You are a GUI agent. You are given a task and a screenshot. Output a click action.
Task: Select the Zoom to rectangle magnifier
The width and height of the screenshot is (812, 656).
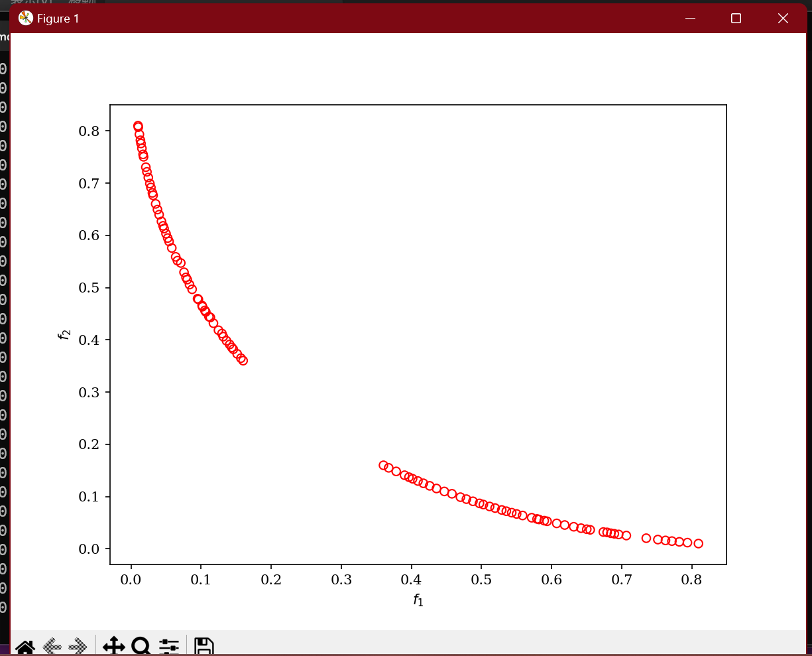[141, 647]
